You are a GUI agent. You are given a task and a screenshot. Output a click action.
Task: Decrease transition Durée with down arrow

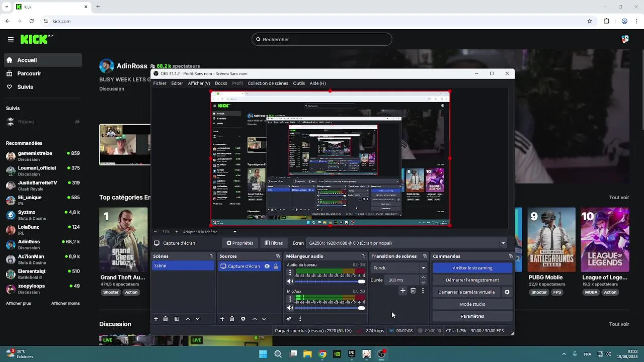pyautogui.click(x=423, y=283)
